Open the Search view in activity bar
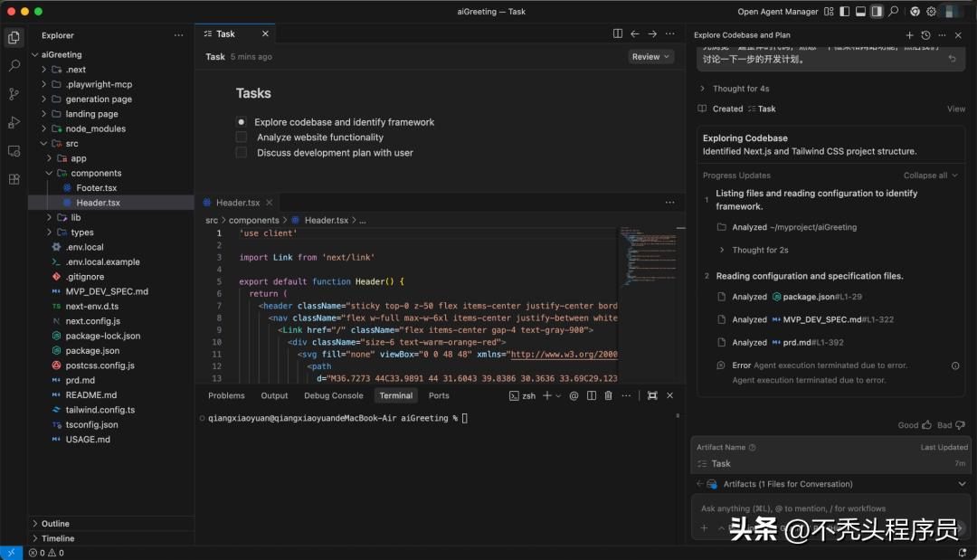This screenshot has height=560, width=977. tap(14, 66)
